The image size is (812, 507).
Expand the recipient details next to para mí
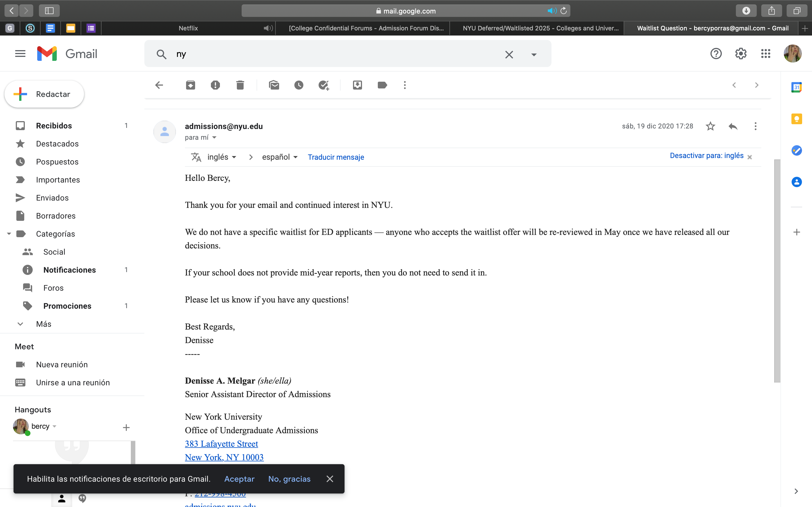tap(214, 137)
